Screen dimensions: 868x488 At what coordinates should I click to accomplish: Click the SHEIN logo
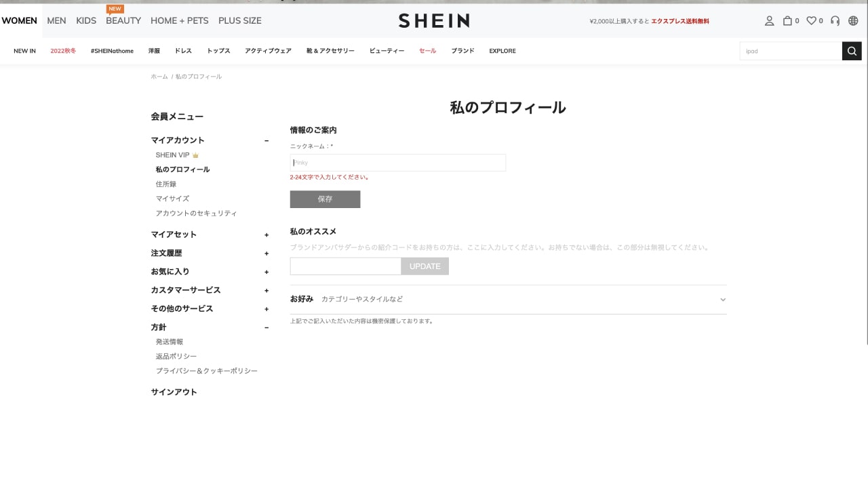(434, 21)
